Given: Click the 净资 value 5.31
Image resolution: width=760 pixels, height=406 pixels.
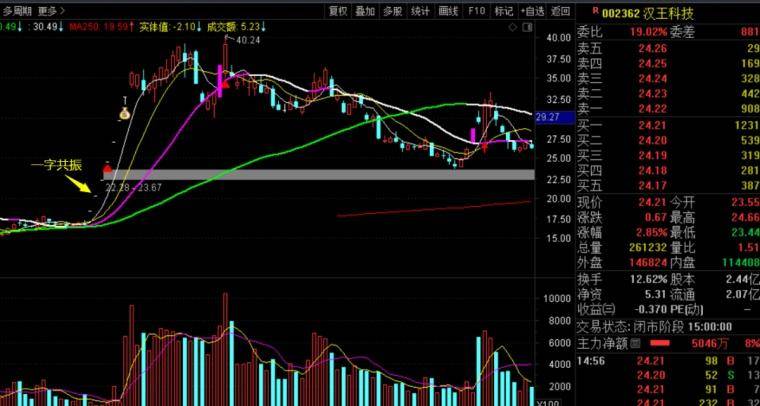Looking at the screenshot, I should [x=656, y=295].
